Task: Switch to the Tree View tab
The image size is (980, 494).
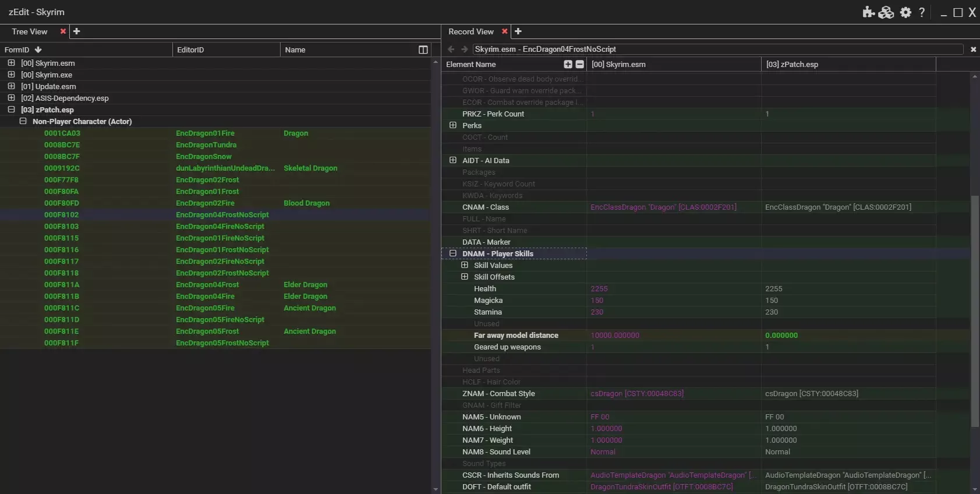Action: (x=30, y=31)
